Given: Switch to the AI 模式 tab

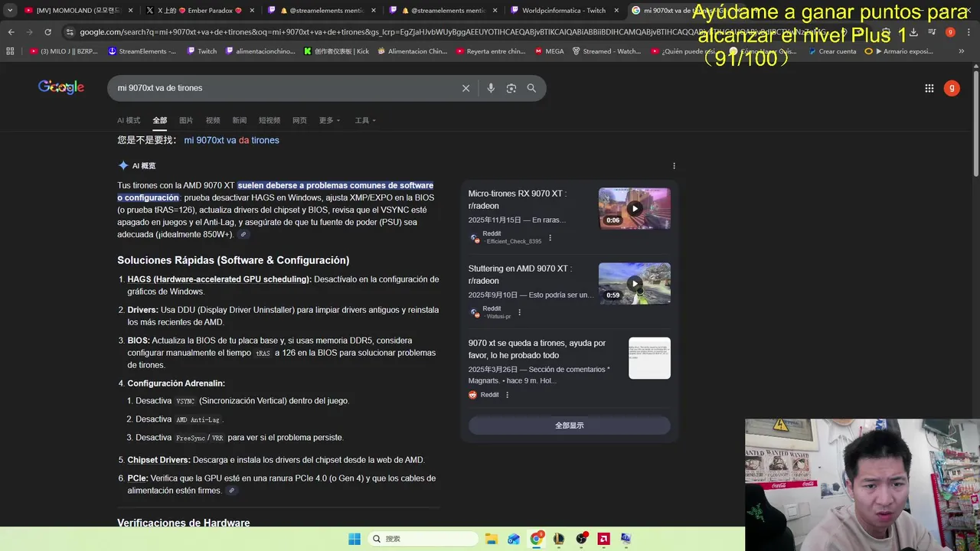Looking at the screenshot, I should click(x=129, y=120).
